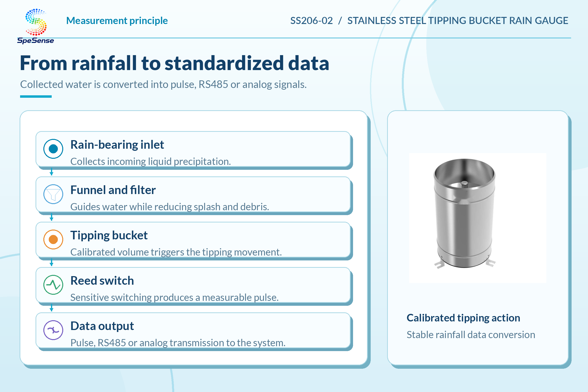The height and width of the screenshot is (392, 588).
Task: Click 'Stable rainfall data conversion' text
Action: [471, 335]
